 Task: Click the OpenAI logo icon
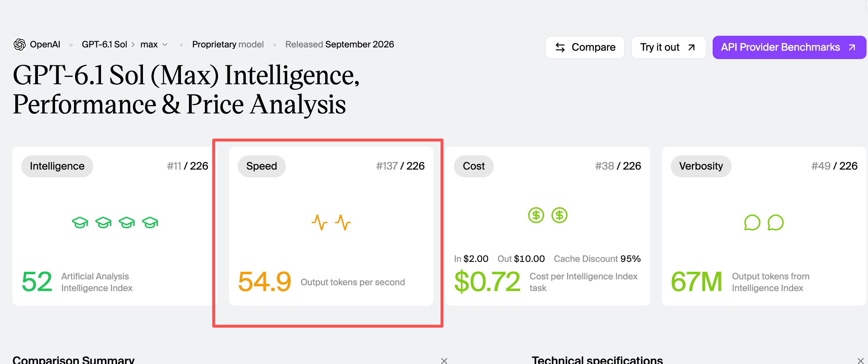coord(20,44)
